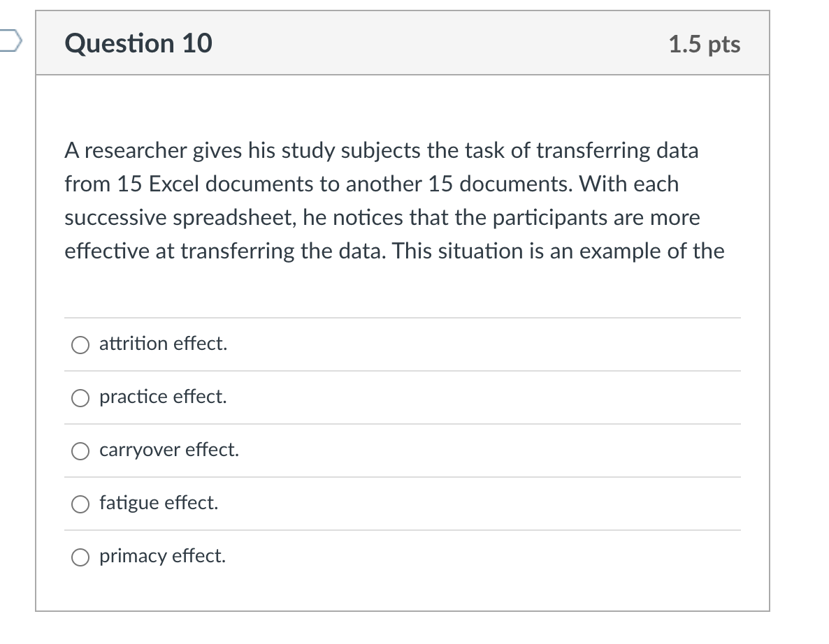Click the 'Question 10' heading
829x644 pixels.
coord(138,43)
